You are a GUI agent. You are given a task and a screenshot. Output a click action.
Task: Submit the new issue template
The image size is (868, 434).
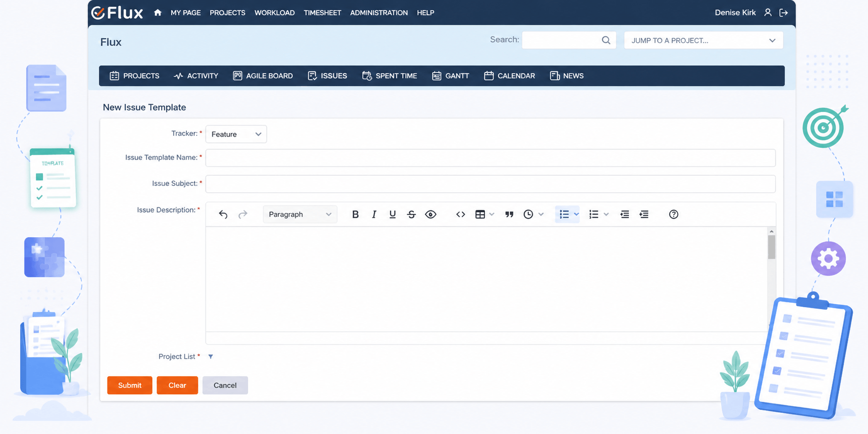click(130, 385)
